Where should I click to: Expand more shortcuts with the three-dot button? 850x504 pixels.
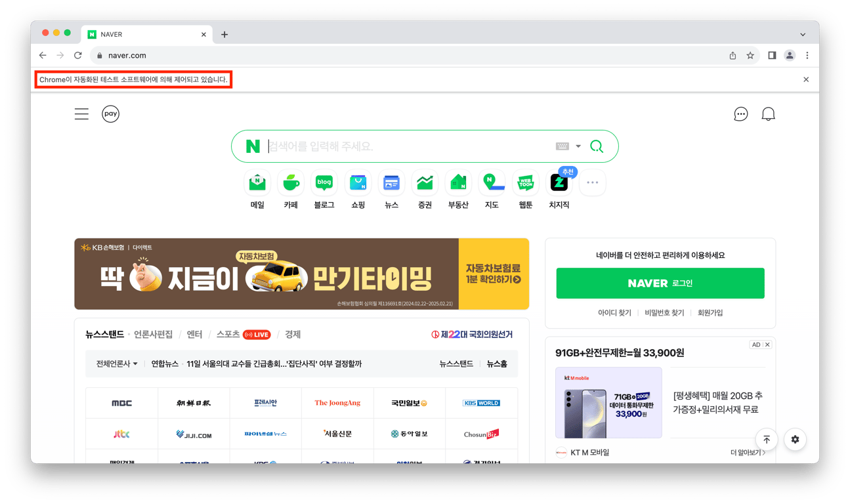(592, 183)
